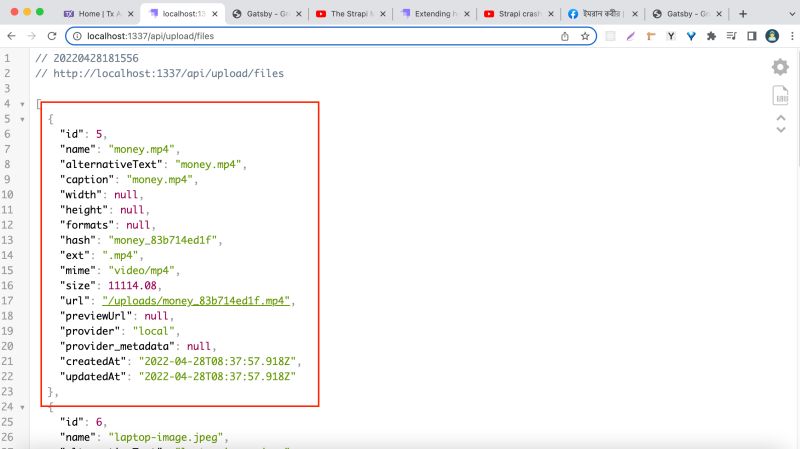The width and height of the screenshot is (800, 449).
Task: Open the /uploads/money_83b714ed1f.mp4 link
Action: click(196, 301)
